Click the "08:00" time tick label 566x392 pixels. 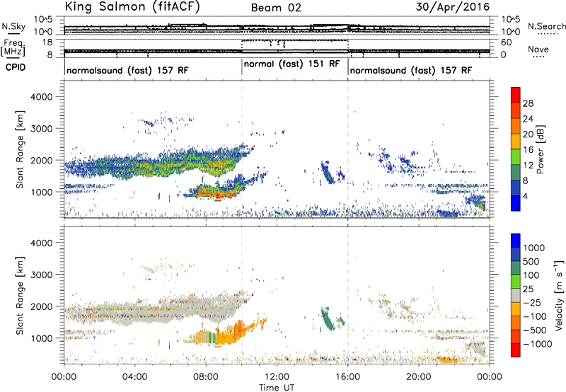206,377
